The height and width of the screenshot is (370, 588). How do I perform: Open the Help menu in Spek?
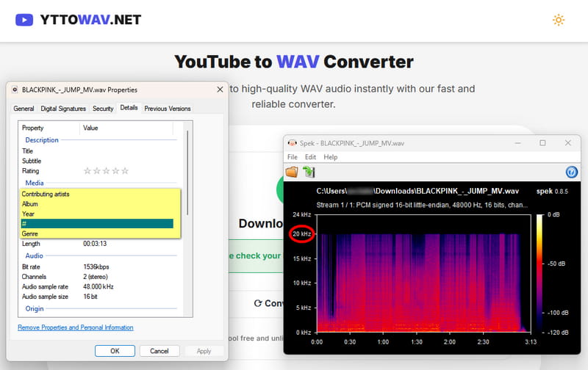330,157
